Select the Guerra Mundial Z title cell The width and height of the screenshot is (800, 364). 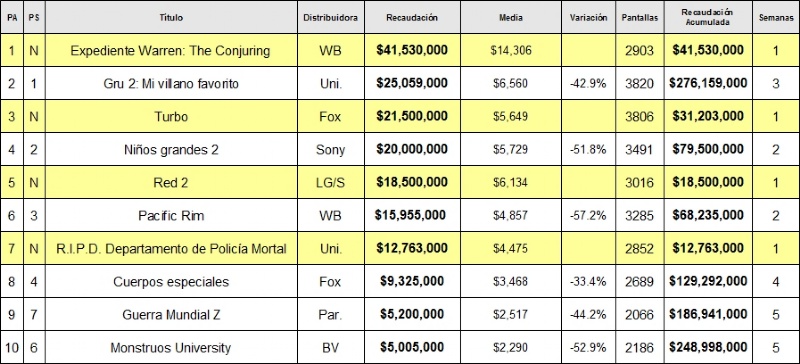coord(171,314)
